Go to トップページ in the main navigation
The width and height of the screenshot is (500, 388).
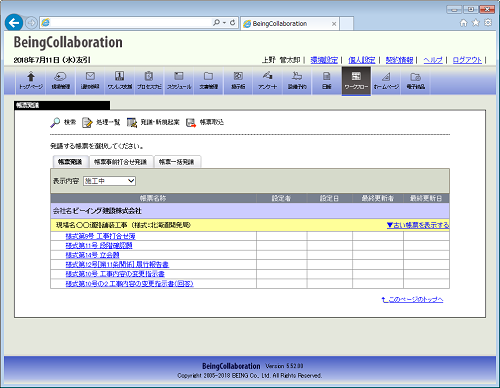click(31, 81)
